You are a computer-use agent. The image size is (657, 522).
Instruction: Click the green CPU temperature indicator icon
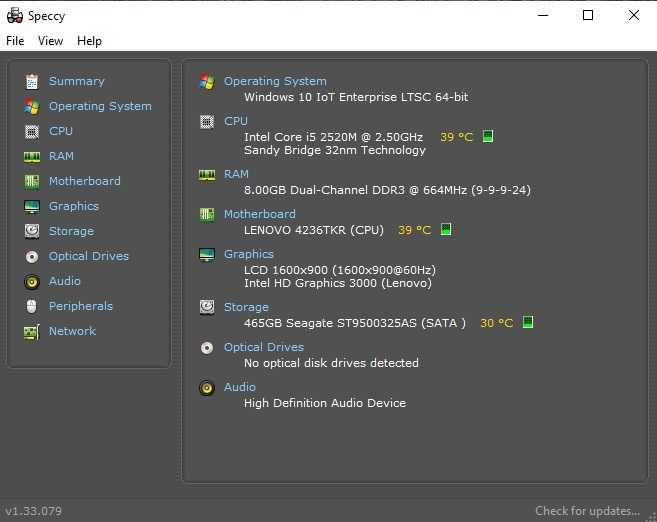click(488, 137)
